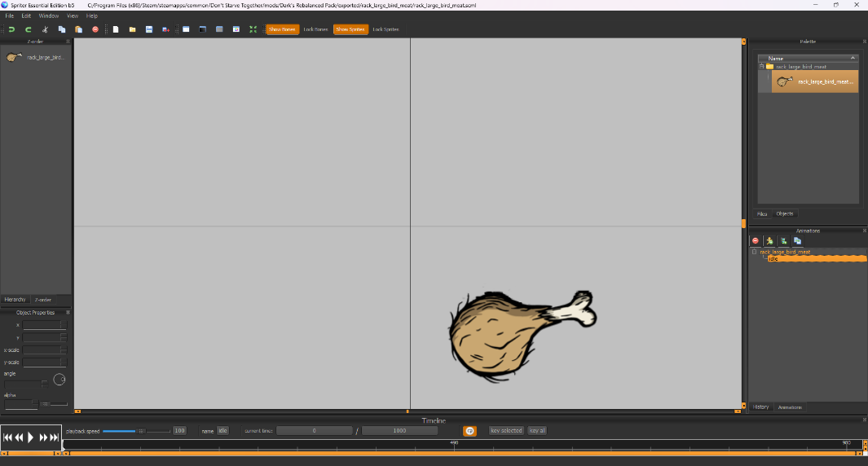868x466 pixels.
Task: Click the grey canvas background icon
Action: tap(219, 29)
